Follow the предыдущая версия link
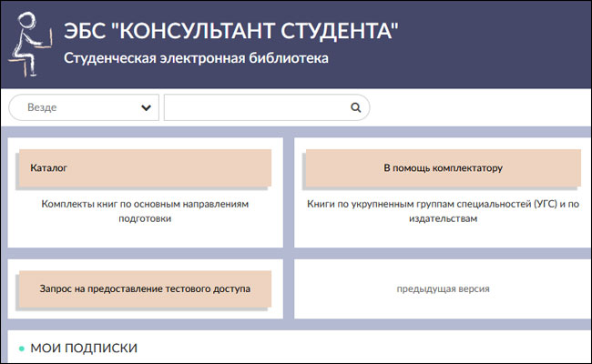The width and height of the screenshot is (592, 364). coord(443,289)
